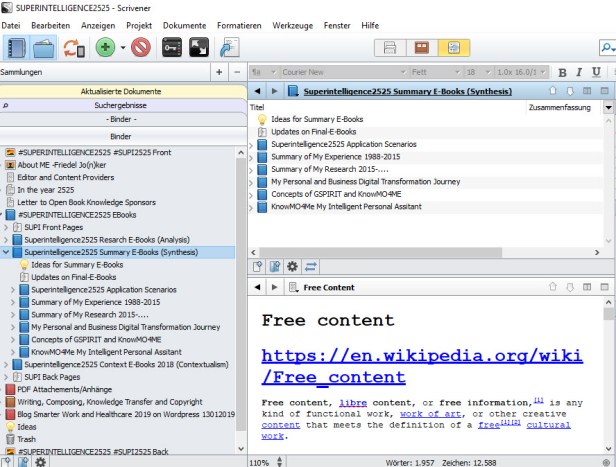
Task: Switch to outliner view mode
Action: [453, 47]
